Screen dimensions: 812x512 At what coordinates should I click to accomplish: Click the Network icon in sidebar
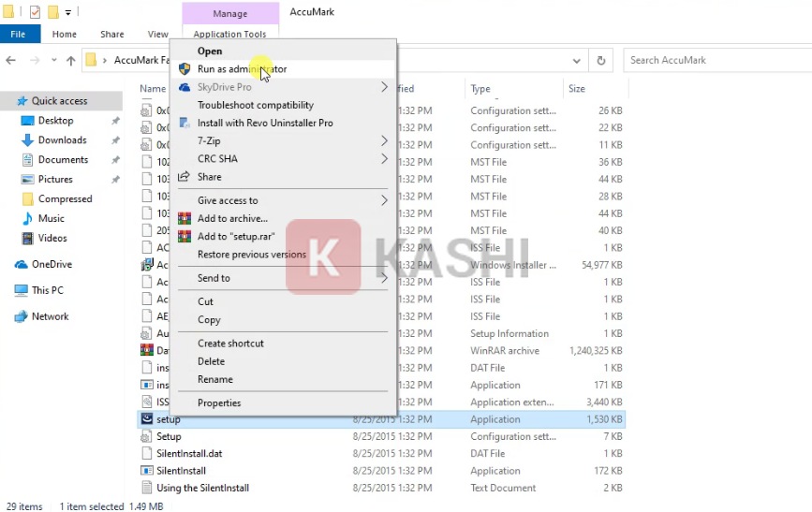pyautogui.click(x=22, y=316)
